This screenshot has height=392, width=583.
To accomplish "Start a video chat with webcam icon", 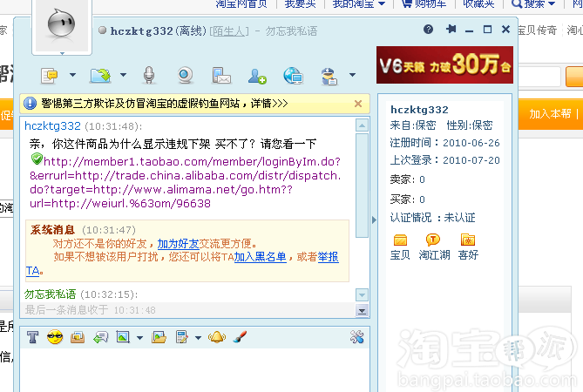I will (185, 75).
